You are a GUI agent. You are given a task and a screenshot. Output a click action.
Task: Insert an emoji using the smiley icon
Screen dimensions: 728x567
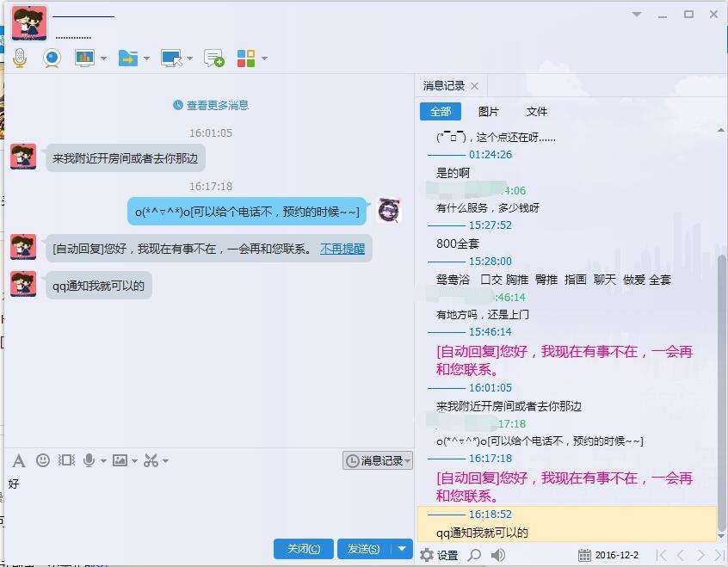[x=42, y=459]
